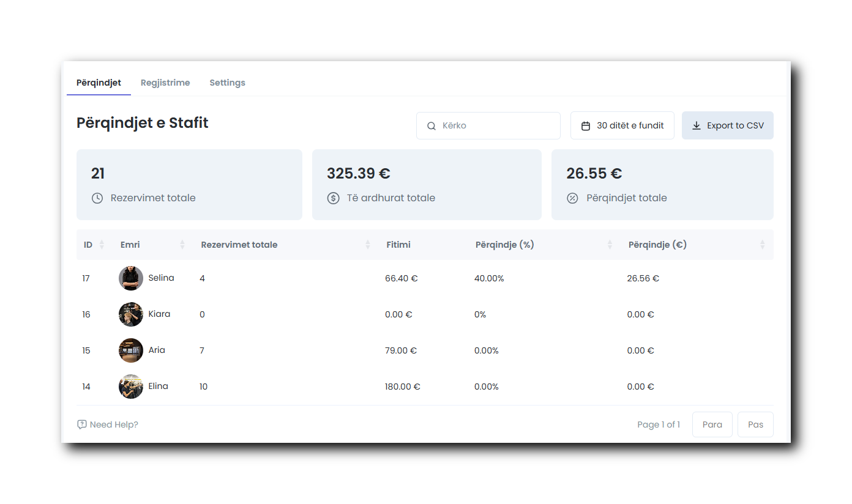Sort by the Emri column arrows
The width and height of the screenshot is (852, 504).
182,245
